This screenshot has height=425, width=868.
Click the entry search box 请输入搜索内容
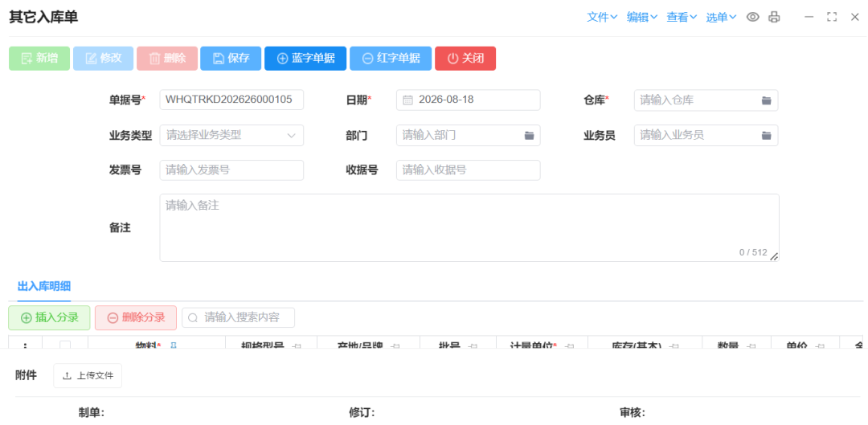click(238, 317)
